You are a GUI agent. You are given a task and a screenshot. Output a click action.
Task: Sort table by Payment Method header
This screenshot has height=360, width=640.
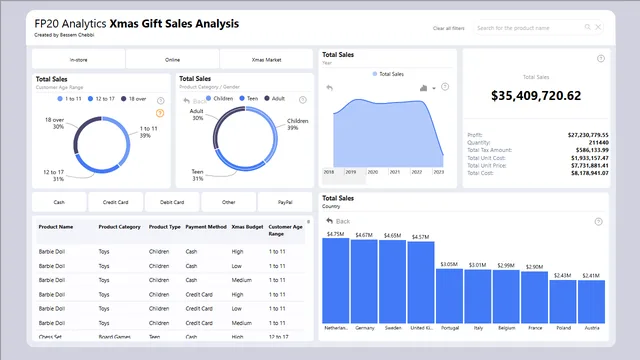pos(206,227)
